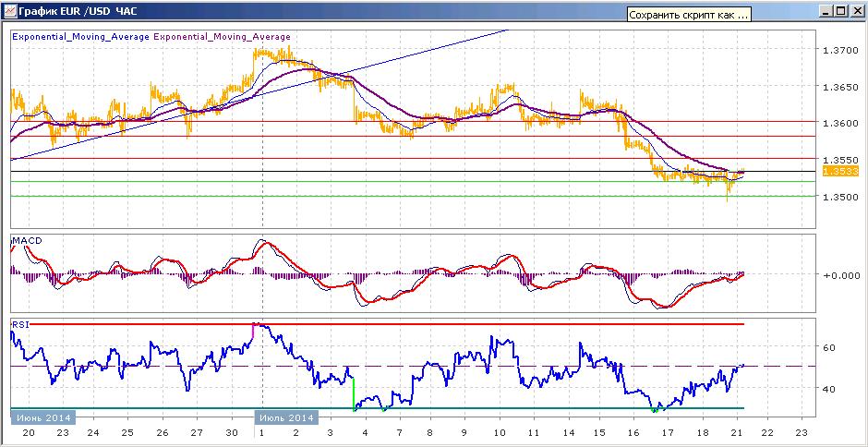Click the 'Сохранить скрипт как ...' tooltip button
The image size is (868, 447).
tap(689, 15)
